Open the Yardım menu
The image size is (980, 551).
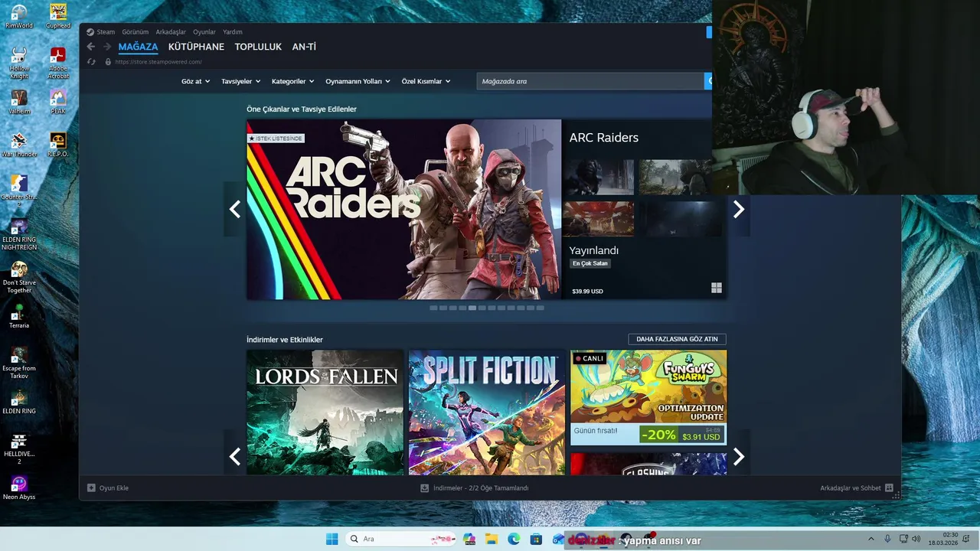[x=233, y=32]
